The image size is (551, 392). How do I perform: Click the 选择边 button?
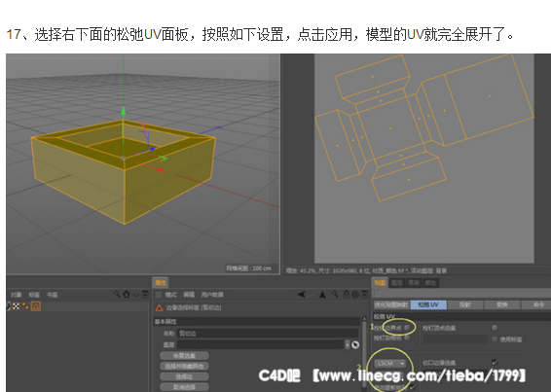[185, 376]
